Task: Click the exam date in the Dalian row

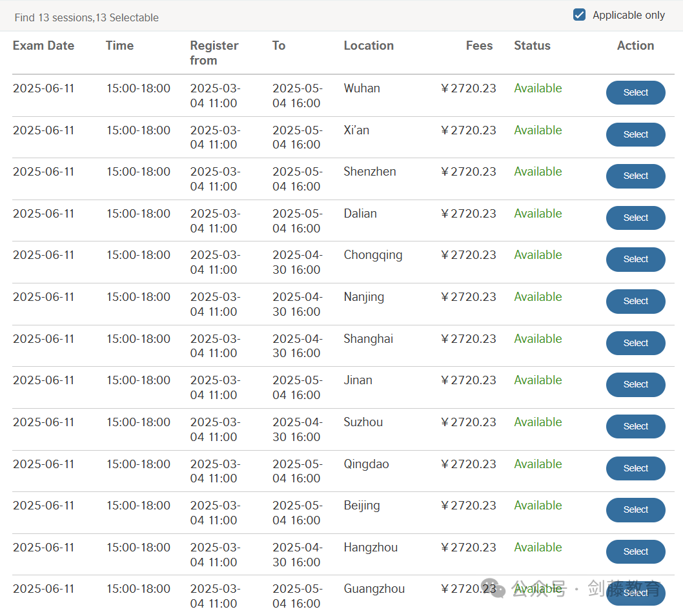Action: coord(43,214)
